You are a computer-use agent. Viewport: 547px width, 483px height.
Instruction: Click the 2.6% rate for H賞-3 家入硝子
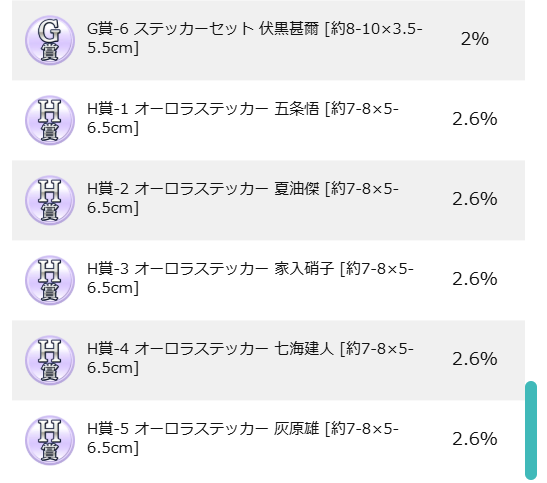tap(474, 279)
